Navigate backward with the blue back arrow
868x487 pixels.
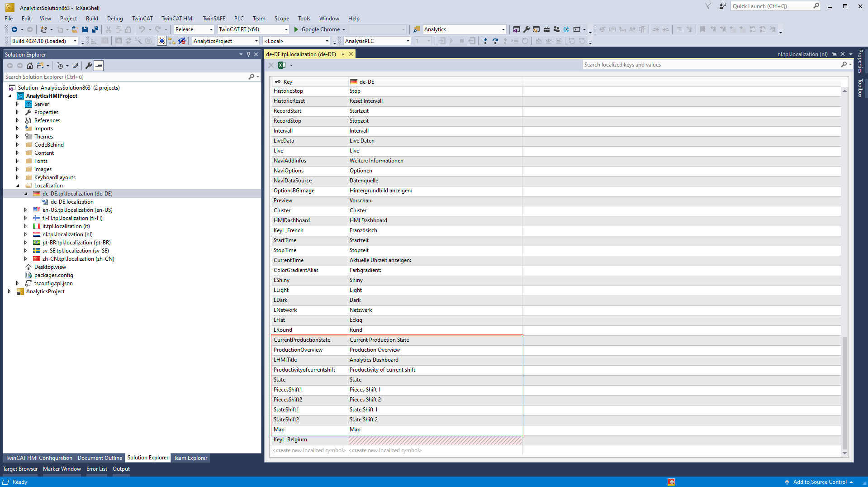(14, 29)
